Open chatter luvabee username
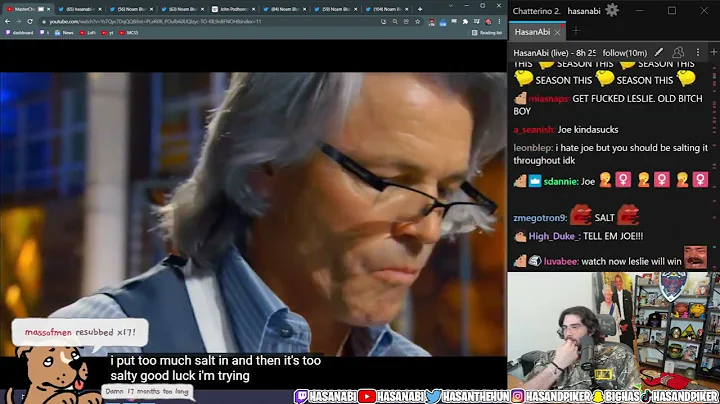 coord(561,261)
